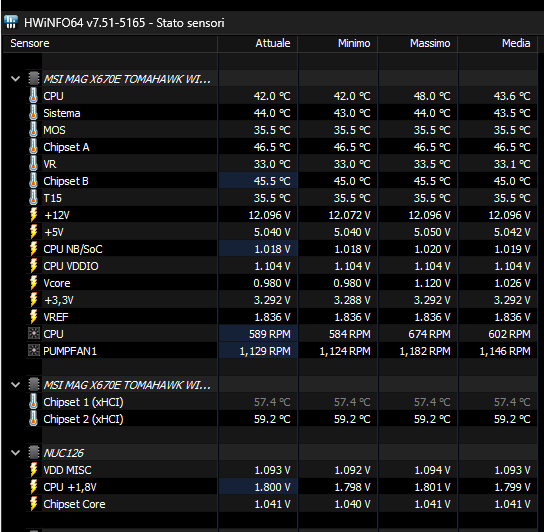
Task: Click the lightning icon beside +3,3V
Action: 33,300
